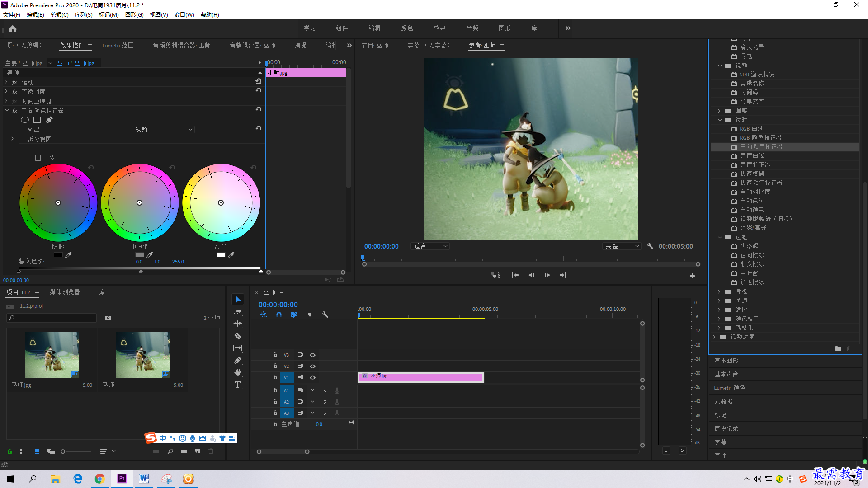Toggle 三向颜色校正器 fx on/off
This screenshot has width=868, height=488.
(x=15, y=111)
